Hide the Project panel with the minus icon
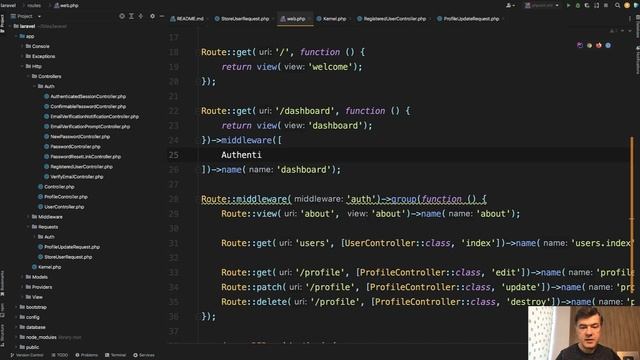The height and width of the screenshot is (360, 640). pyautogui.click(x=162, y=16)
